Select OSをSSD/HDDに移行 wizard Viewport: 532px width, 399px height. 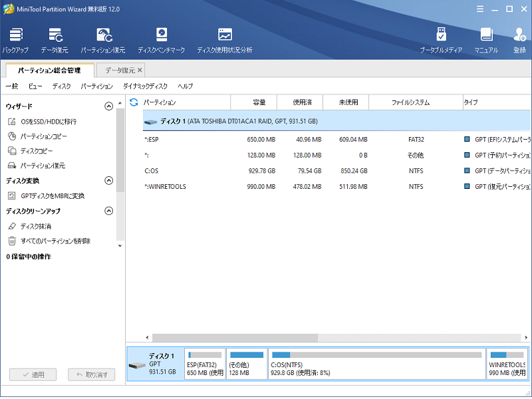[x=42, y=122]
